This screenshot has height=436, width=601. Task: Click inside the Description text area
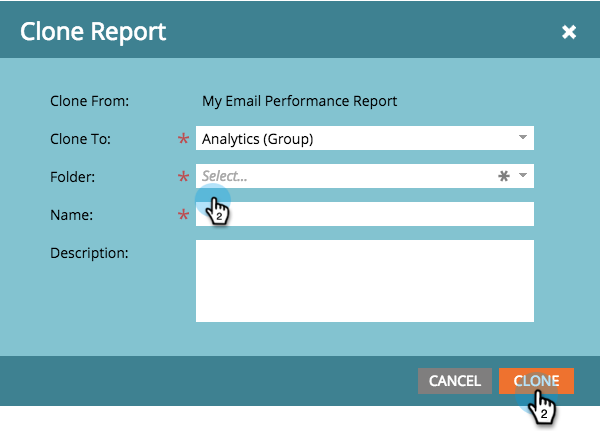point(365,281)
